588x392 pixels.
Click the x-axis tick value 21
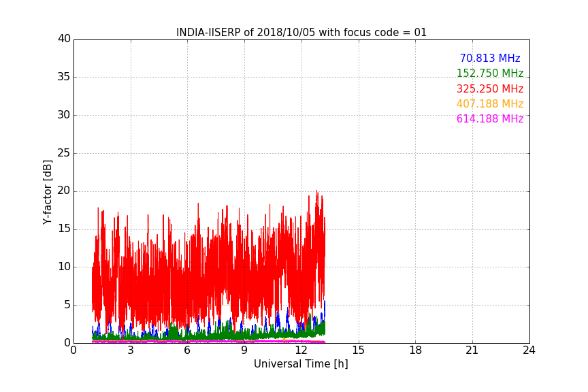(x=472, y=350)
